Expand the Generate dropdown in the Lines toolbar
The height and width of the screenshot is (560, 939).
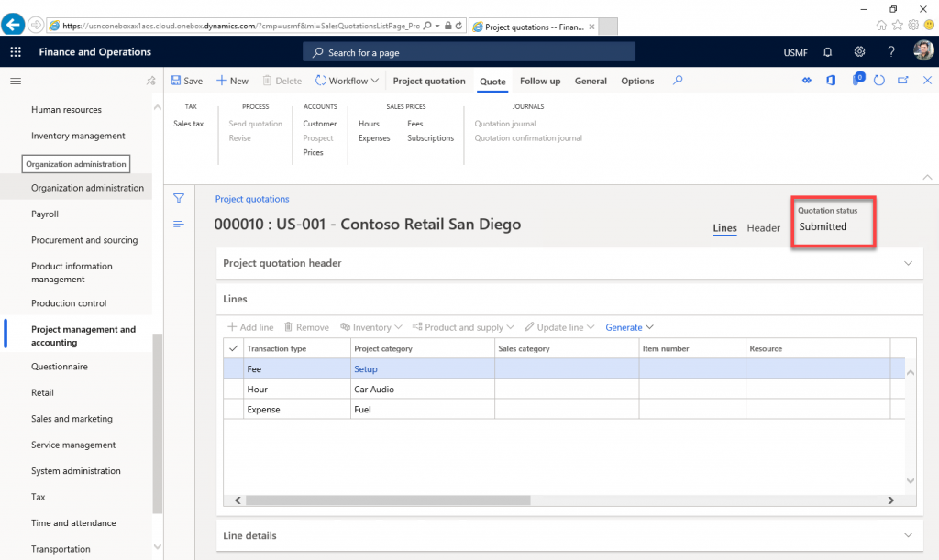pyautogui.click(x=629, y=327)
